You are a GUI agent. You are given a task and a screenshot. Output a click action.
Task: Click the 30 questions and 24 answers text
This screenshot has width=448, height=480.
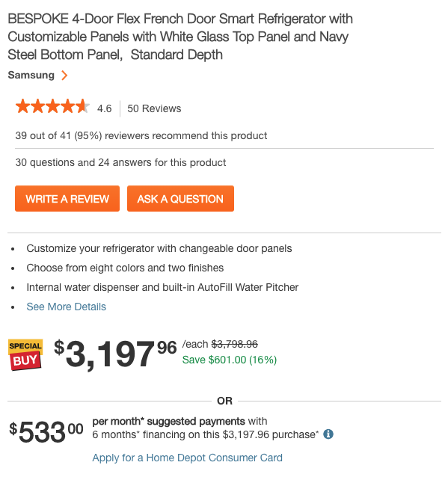coord(120,162)
